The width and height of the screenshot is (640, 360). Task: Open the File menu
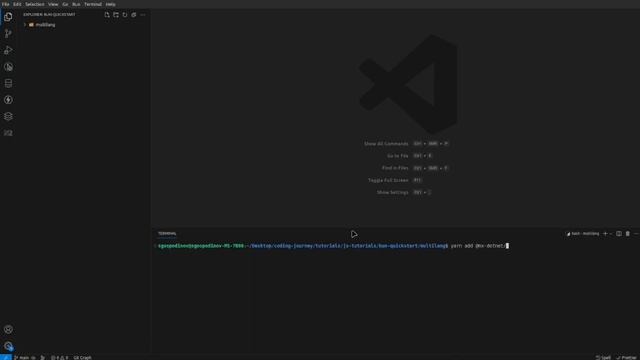(5, 4)
